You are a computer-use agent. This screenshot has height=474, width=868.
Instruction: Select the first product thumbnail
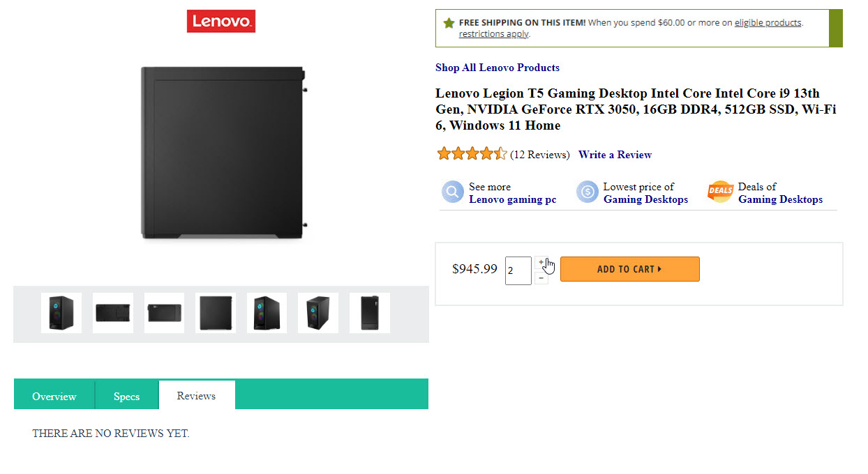pyautogui.click(x=61, y=313)
